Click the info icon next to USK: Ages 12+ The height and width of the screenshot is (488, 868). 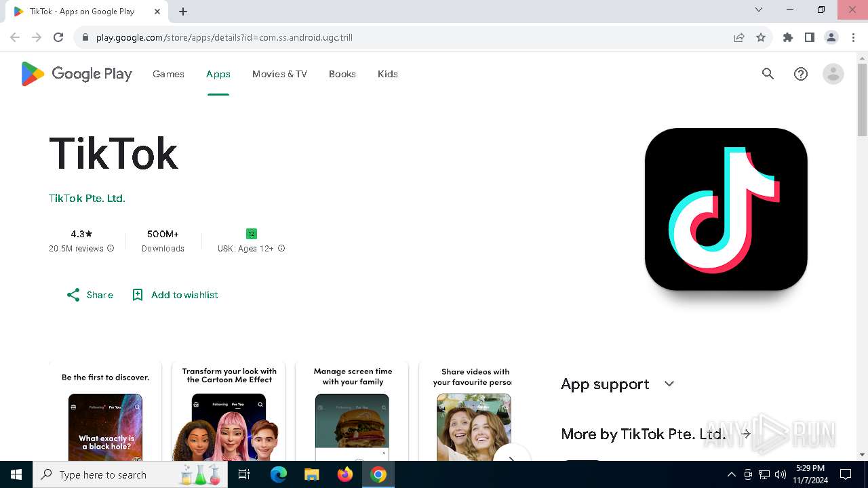(281, 249)
